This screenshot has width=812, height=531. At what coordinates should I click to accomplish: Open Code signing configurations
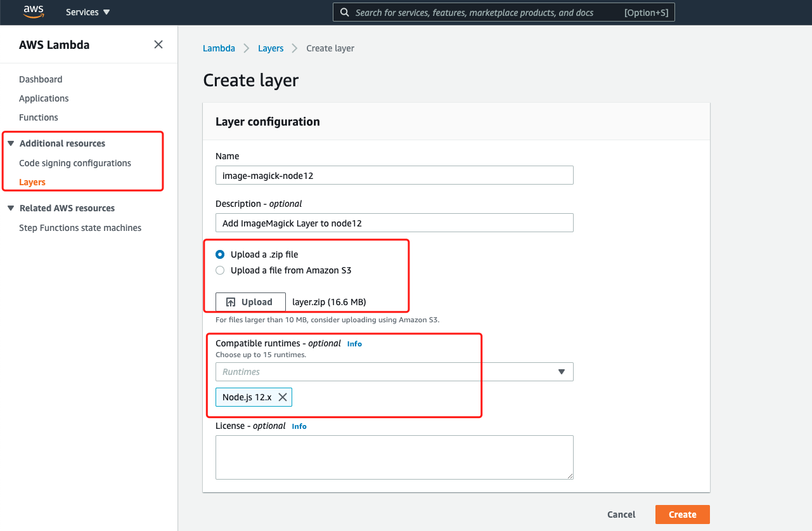click(x=75, y=163)
